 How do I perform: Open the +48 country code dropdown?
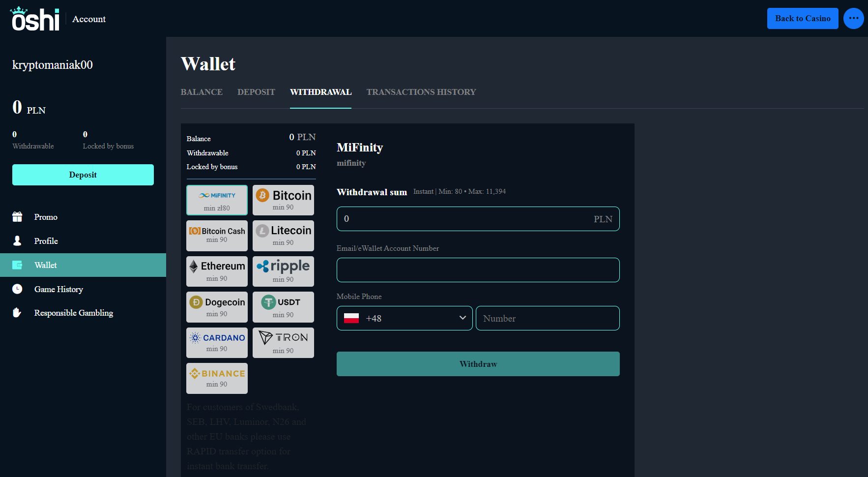[x=404, y=318]
